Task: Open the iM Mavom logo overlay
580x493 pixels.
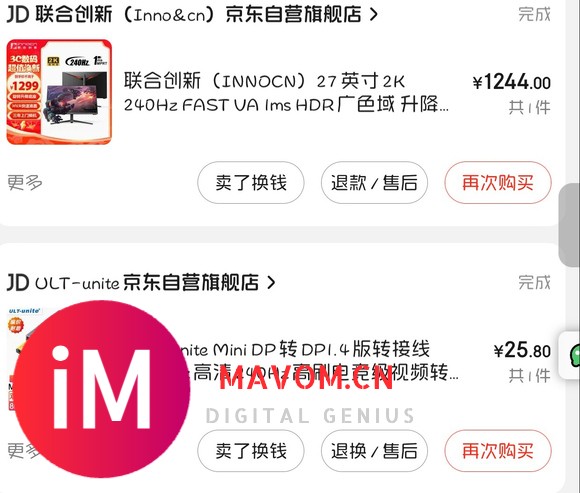Action: 101,388
